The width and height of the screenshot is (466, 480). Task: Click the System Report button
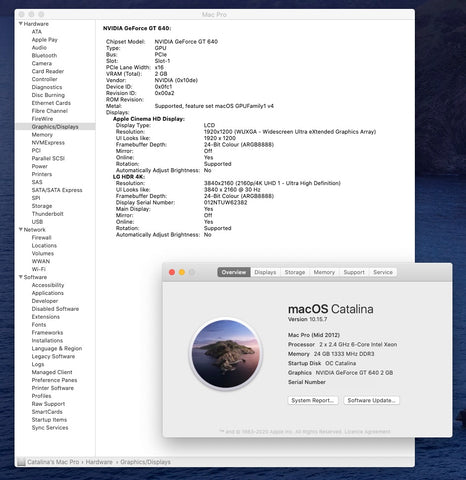click(x=313, y=400)
